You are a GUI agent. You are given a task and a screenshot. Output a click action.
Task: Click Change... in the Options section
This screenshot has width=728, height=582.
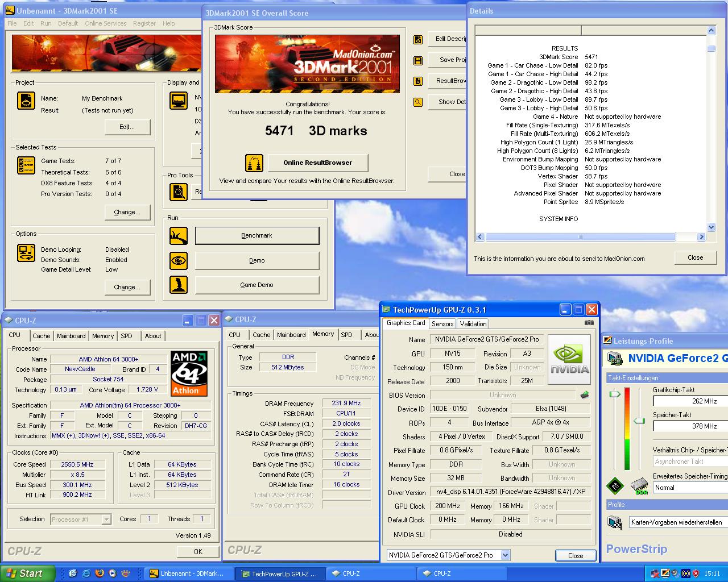tap(127, 287)
